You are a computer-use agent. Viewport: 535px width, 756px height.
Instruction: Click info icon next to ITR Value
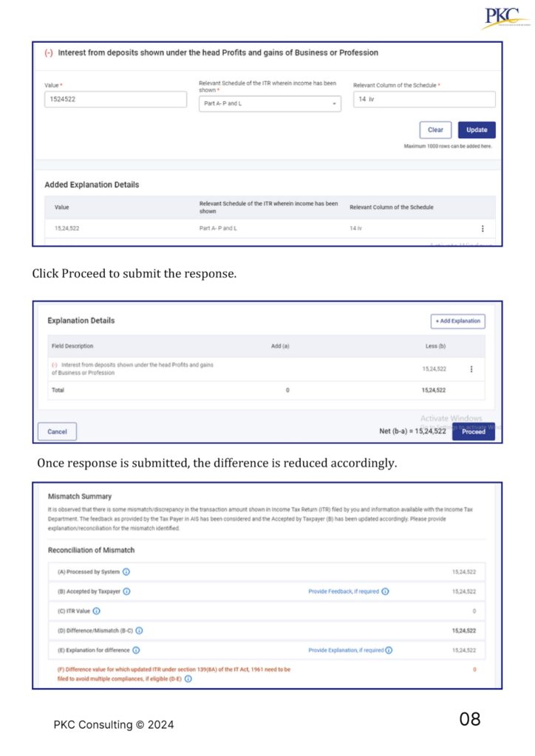[97, 611]
